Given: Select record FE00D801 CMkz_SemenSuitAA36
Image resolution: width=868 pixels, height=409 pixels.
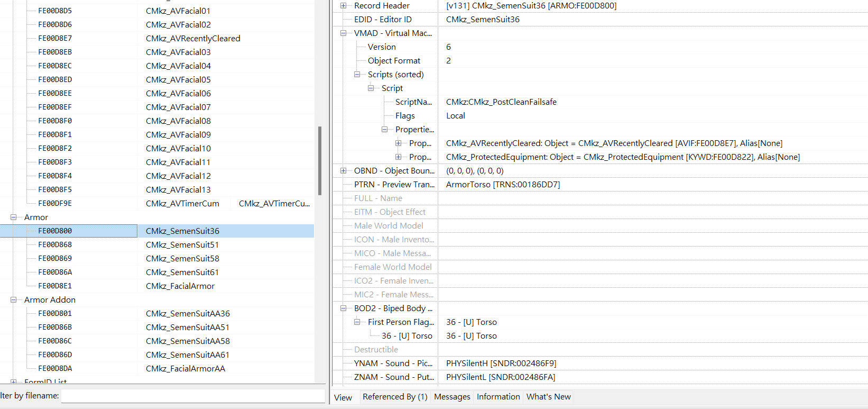Looking at the screenshot, I should click(157, 314).
